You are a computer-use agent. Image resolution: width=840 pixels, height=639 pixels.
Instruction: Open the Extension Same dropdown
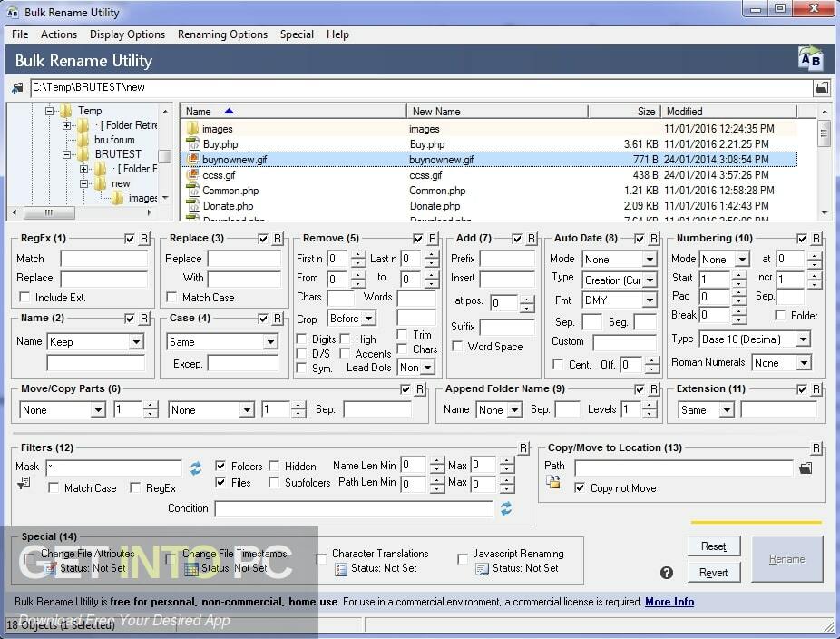pyautogui.click(x=727, y=410)
